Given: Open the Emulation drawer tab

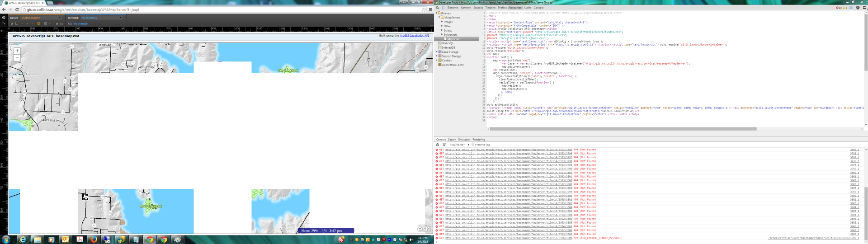Looking at the screenshot, I should [464, 140].
